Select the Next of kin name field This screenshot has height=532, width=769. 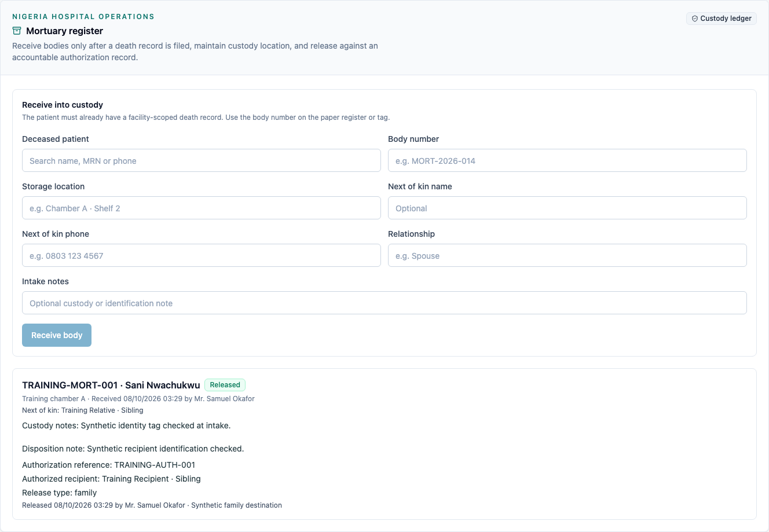[567, 208]
